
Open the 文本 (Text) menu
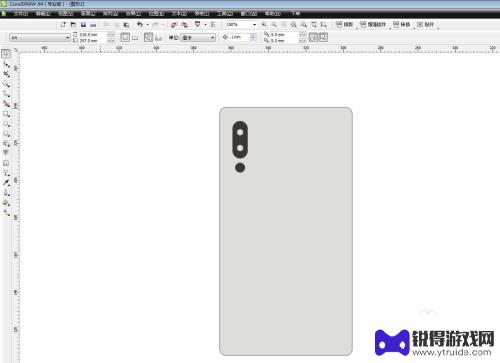pyautogui.click(x=179, y=14)
